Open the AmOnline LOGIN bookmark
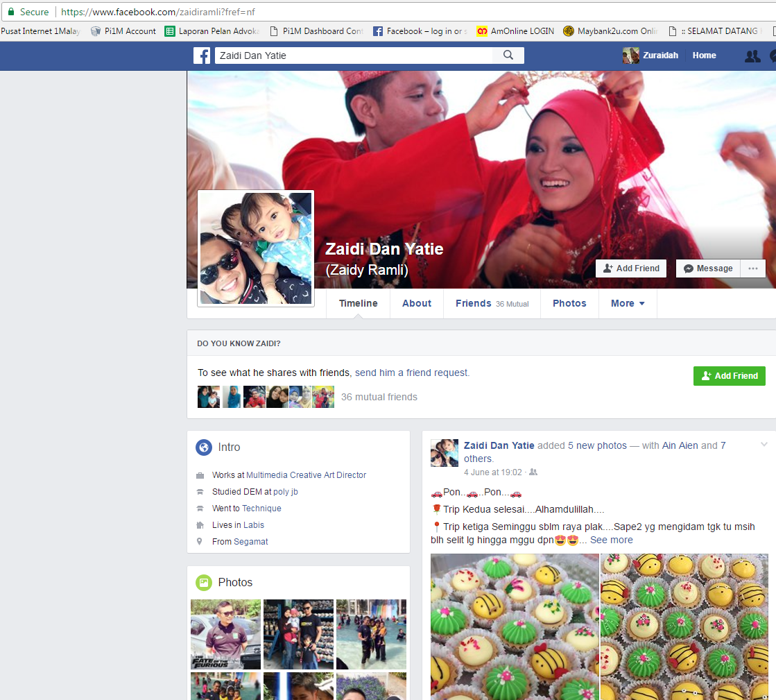The image size is (776, 700). coord(515,31)
